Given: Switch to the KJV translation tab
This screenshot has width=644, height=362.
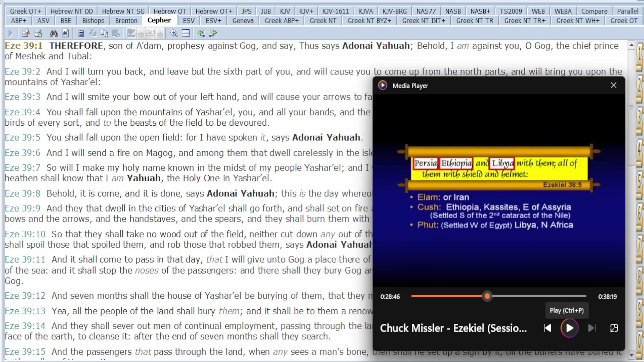Looking at the screenshot, I should tap(285, 11).
